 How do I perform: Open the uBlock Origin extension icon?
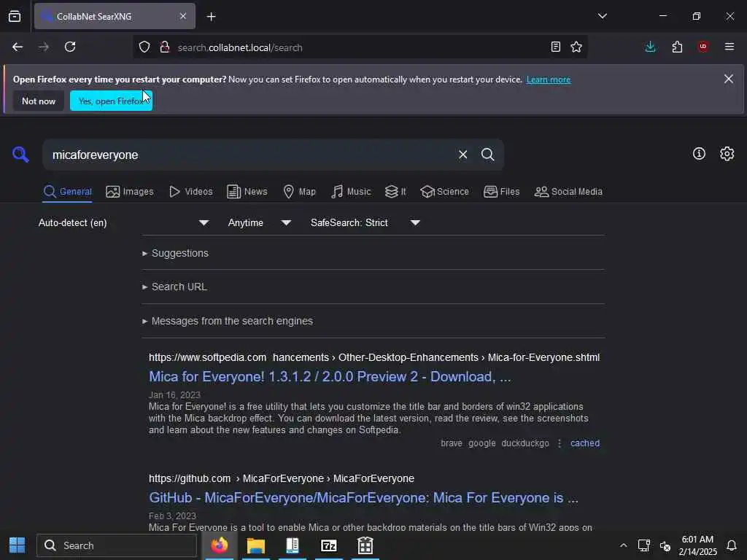[703, 47]
